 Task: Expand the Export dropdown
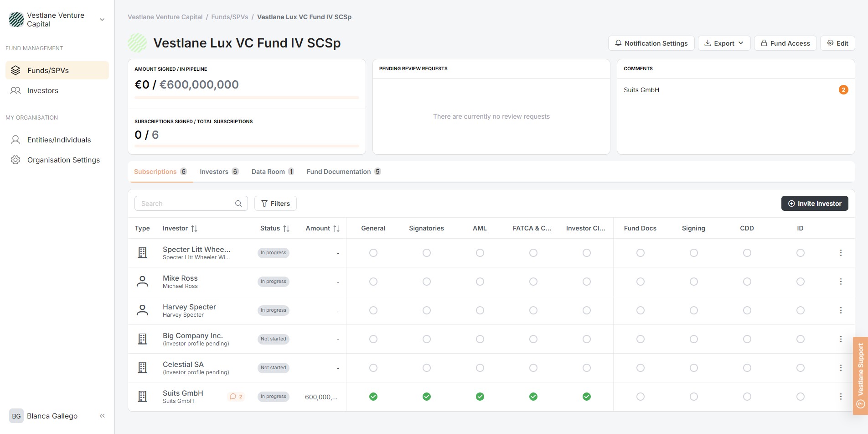tap(724, 43)
